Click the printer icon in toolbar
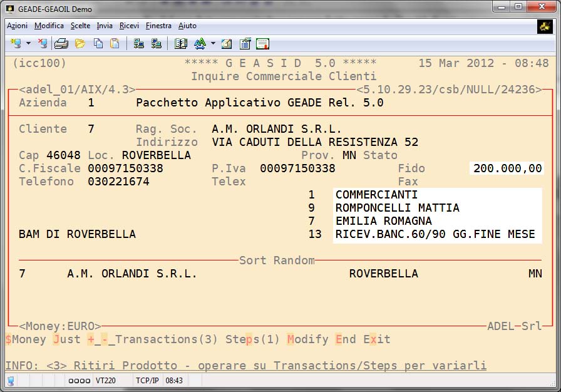The width and height of the screenshot is (561, 392). point(61,44)
